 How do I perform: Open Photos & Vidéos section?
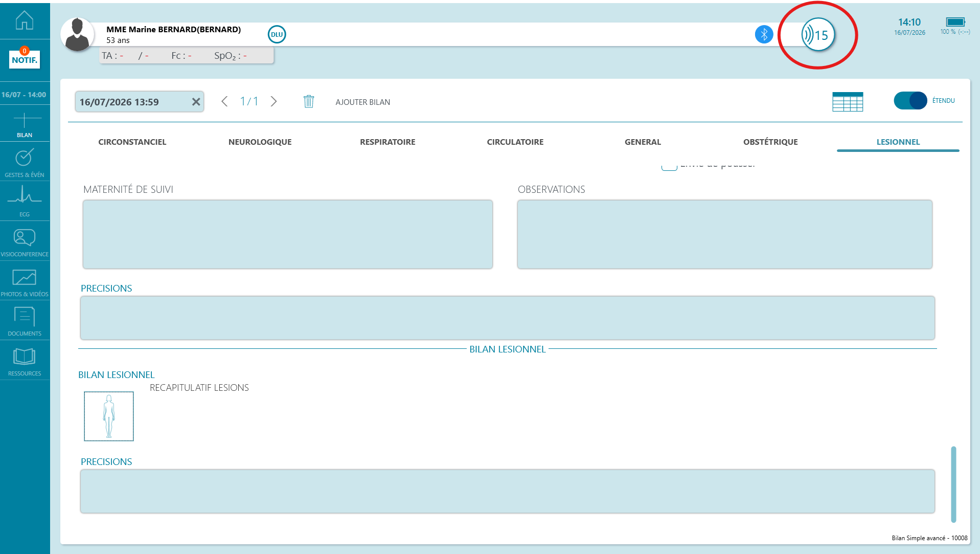point(25,282)
